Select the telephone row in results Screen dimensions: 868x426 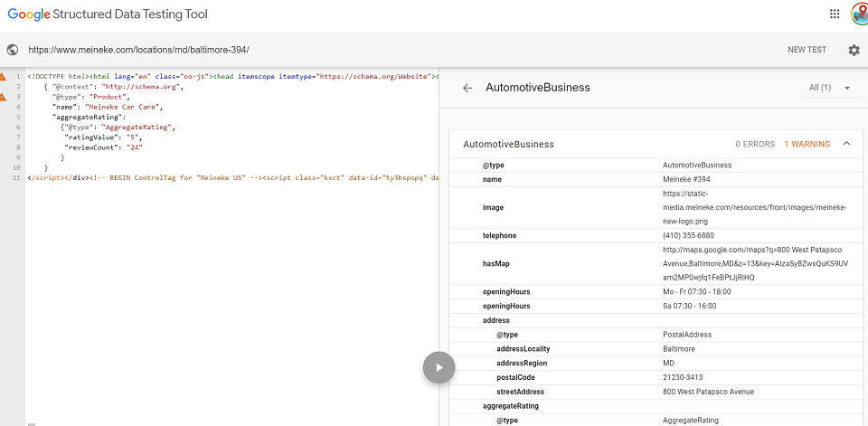click(x=499, y=235)
